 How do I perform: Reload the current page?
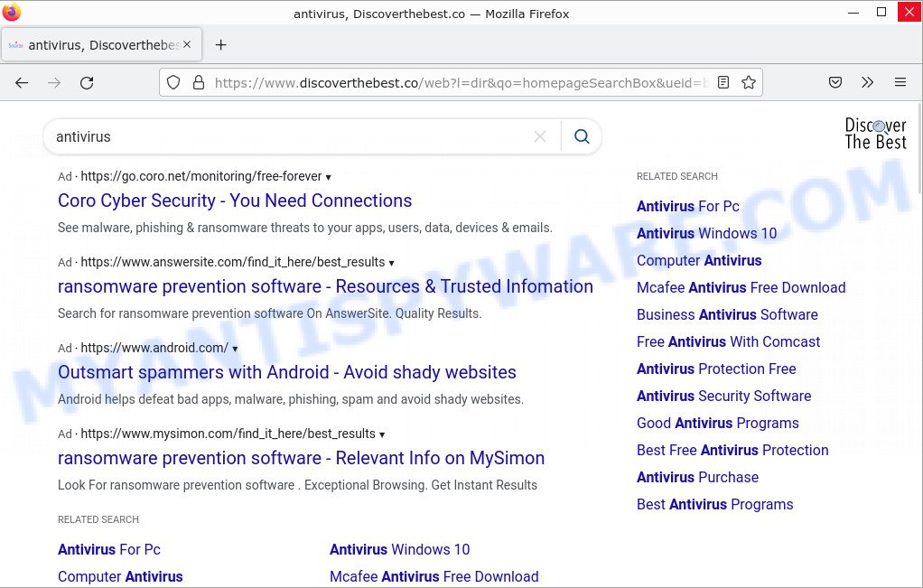coord(87,83)
